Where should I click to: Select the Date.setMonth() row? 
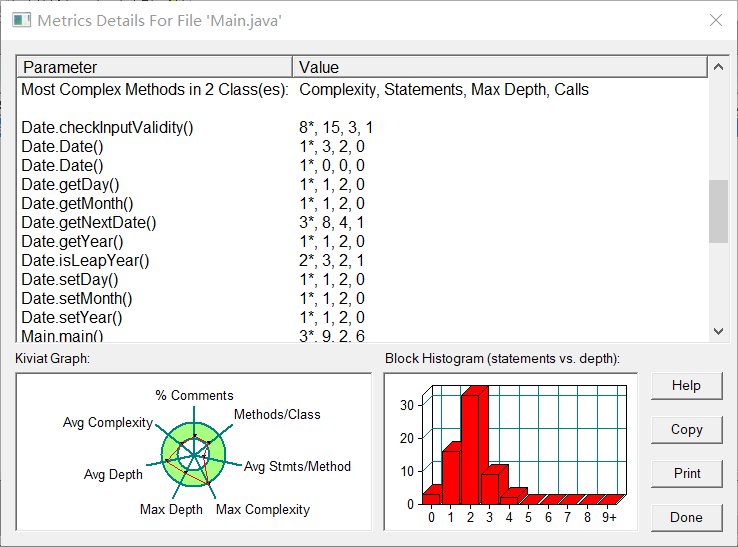362,298
